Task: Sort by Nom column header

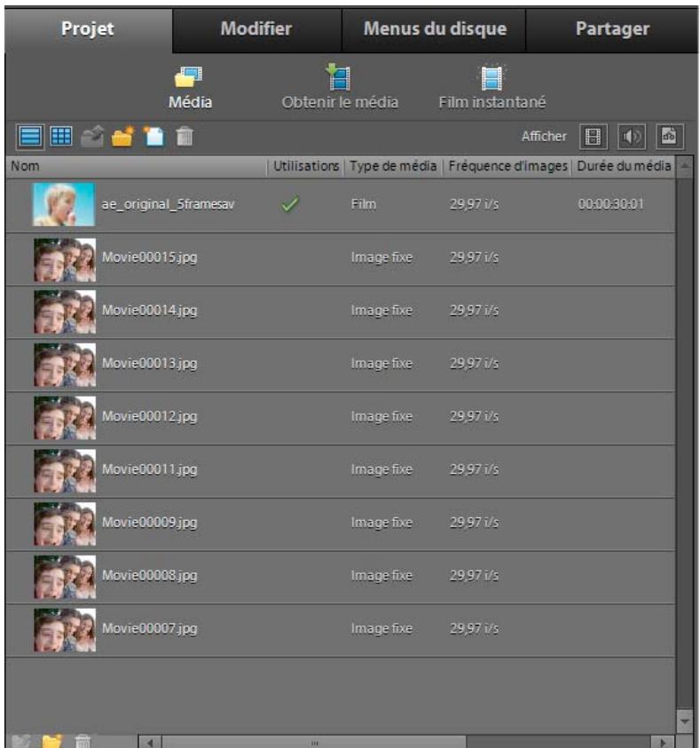Action: (x=137, y=167)
